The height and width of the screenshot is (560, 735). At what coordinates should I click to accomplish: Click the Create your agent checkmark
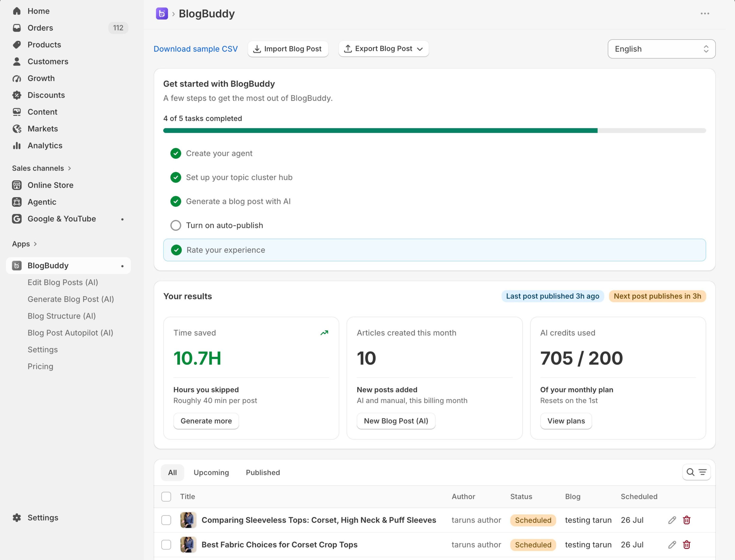[x=175, y=153]
